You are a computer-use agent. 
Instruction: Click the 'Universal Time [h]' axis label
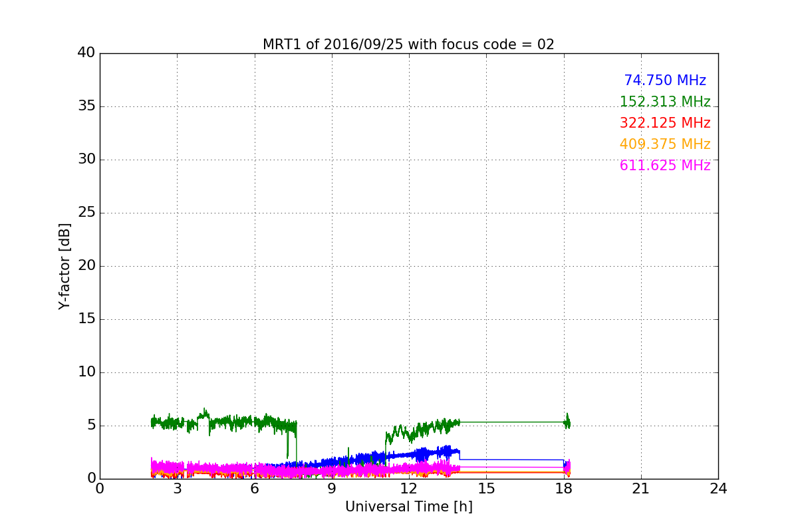408,507
